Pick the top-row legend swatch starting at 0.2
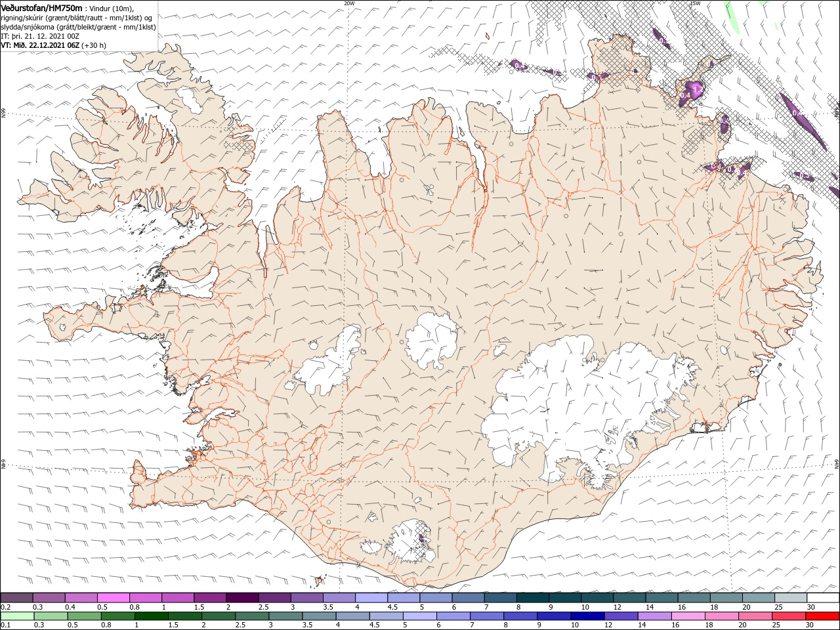The image size is (840, 630). point(16,598)
